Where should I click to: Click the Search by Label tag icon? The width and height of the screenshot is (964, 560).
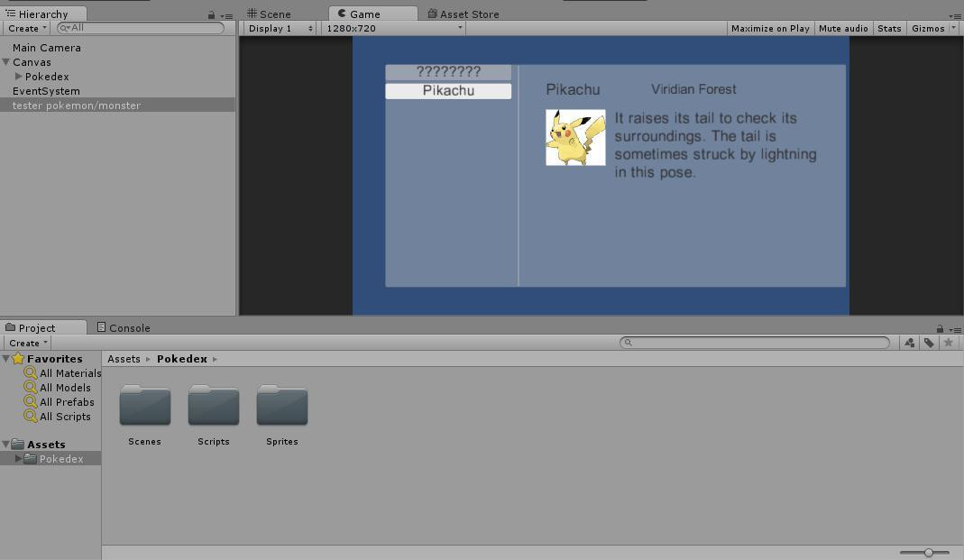tap(929, 343)
